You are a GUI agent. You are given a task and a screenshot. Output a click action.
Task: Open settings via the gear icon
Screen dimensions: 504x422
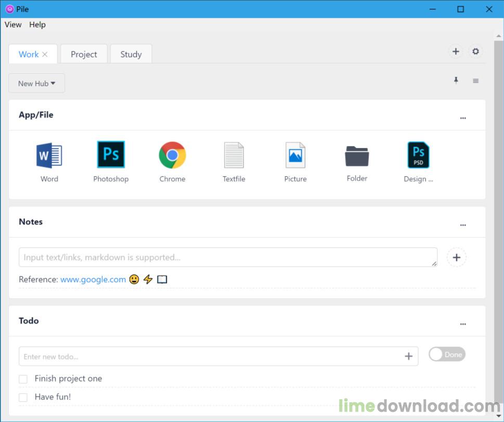475,51
